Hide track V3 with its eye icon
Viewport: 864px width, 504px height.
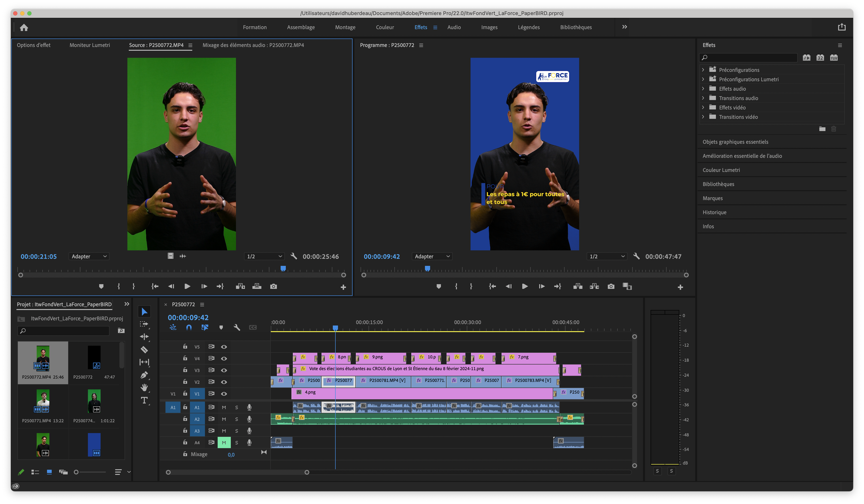[224, 370]
